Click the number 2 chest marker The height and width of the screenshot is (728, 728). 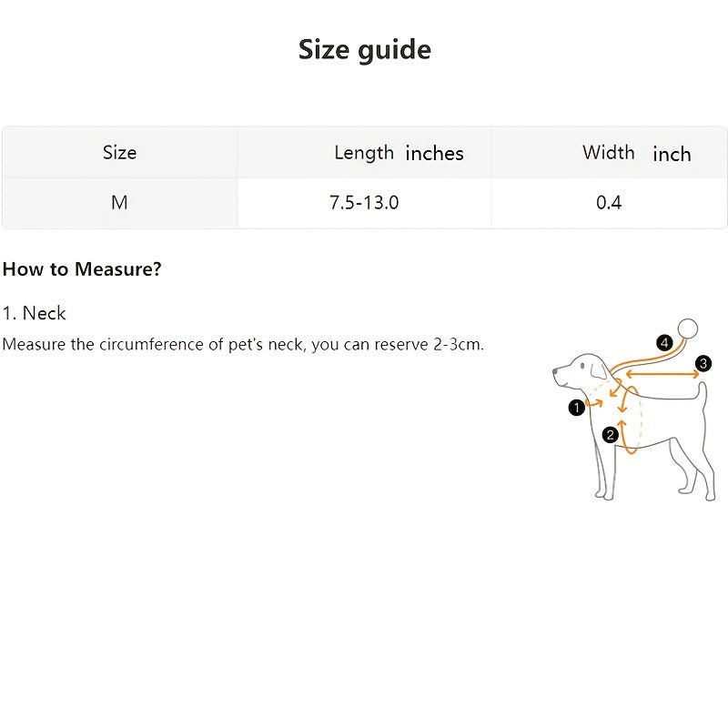(611, 436)
